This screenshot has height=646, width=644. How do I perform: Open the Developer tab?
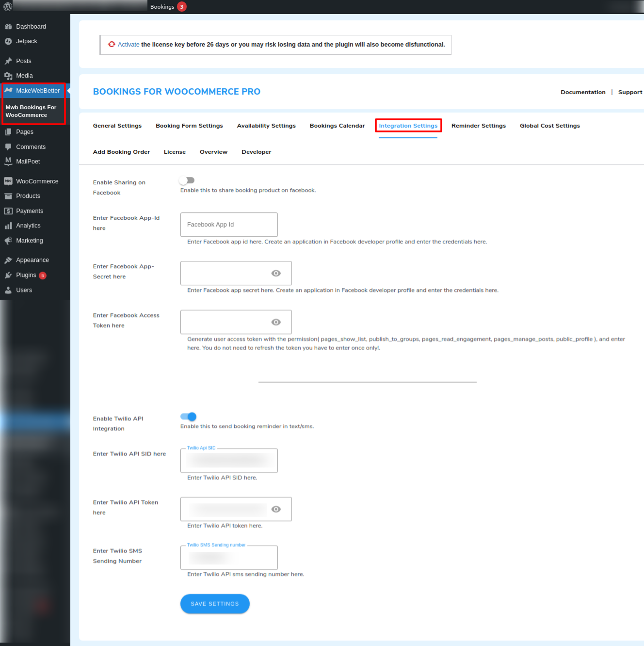coord(257,152)
